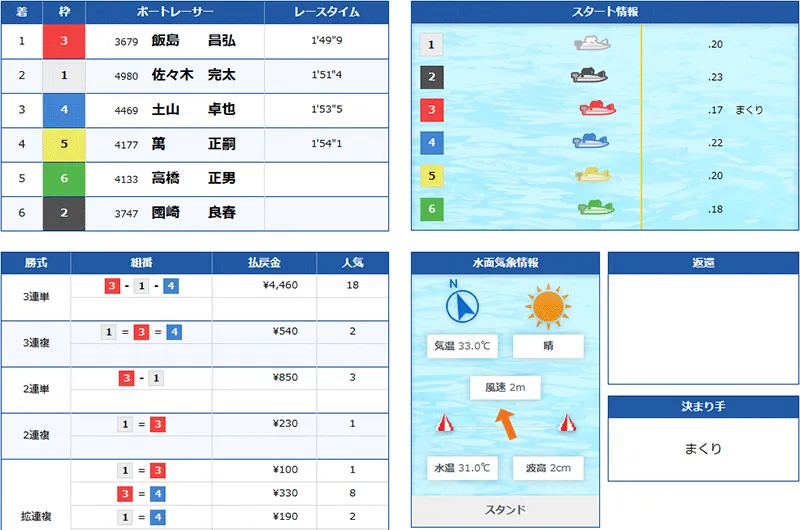Click the 気温 33.0℃ box

[462, 346]
